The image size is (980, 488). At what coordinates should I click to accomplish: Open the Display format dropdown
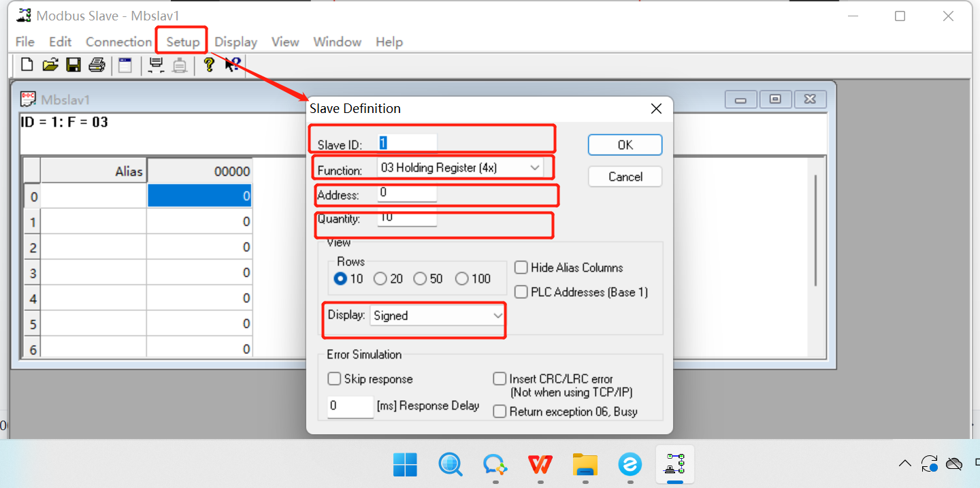coord(497,316)
